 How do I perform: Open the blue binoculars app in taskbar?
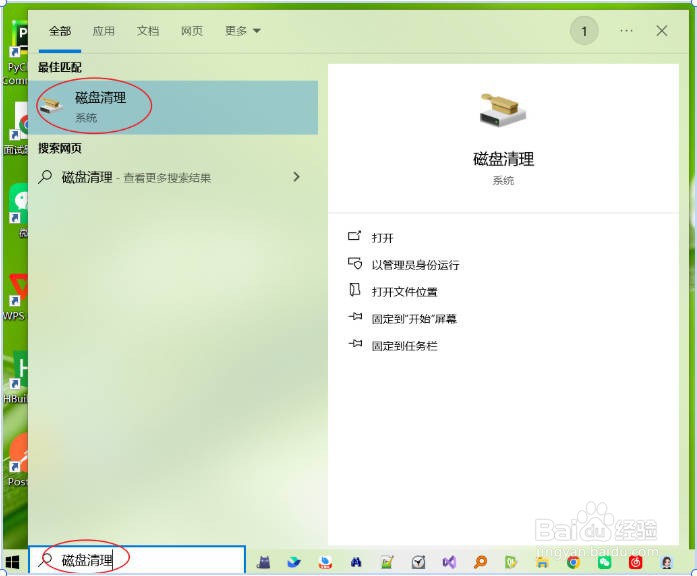click(356, 563)
